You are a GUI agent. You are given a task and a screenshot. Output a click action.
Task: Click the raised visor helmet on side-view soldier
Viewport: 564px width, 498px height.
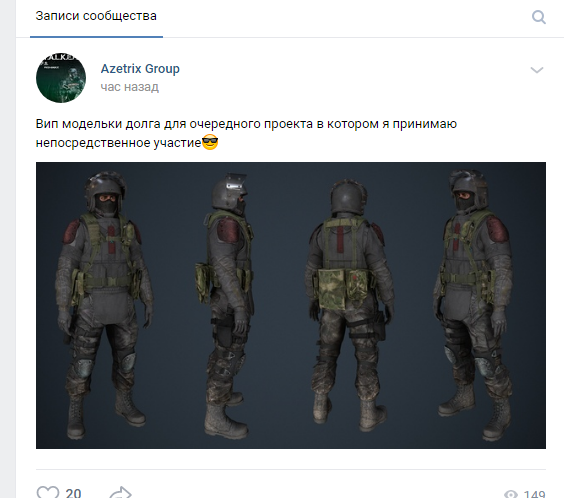(x=229, y=192)
